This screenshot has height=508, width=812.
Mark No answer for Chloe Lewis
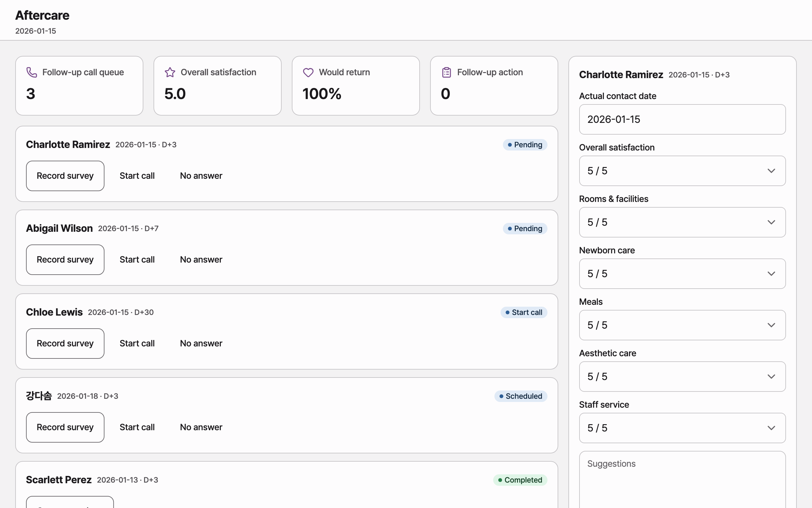[201, 343]
